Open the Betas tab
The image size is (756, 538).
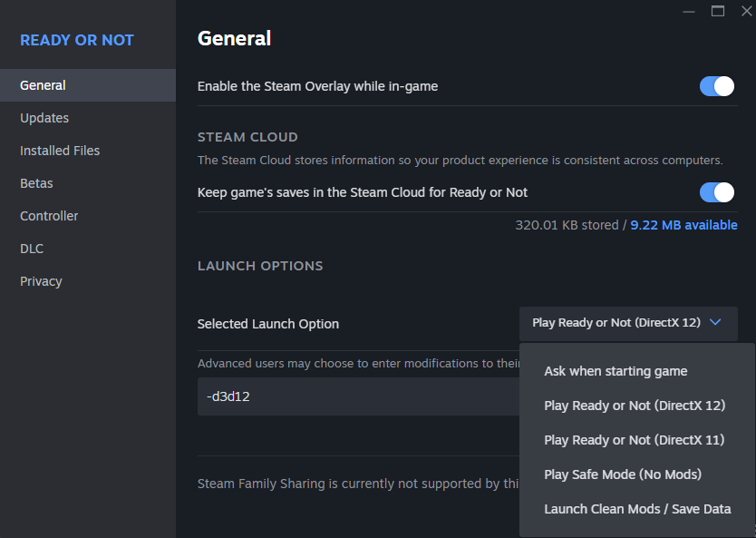(36, 183)
